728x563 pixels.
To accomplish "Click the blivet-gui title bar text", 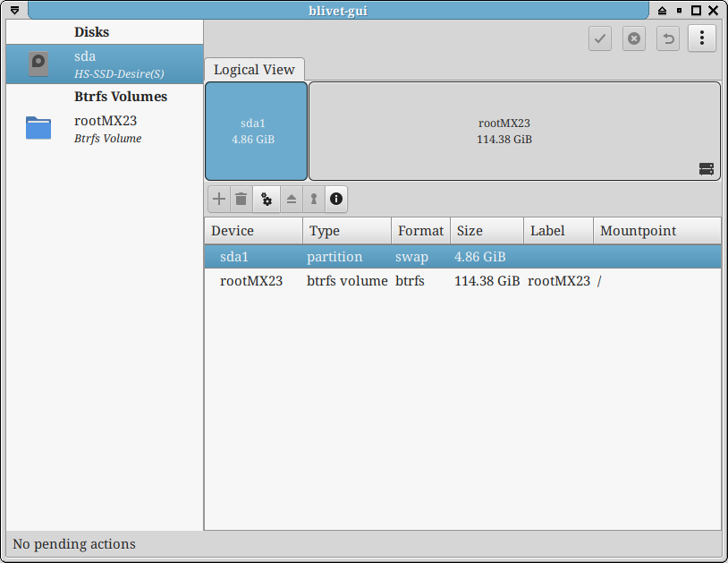I will 338,11.
